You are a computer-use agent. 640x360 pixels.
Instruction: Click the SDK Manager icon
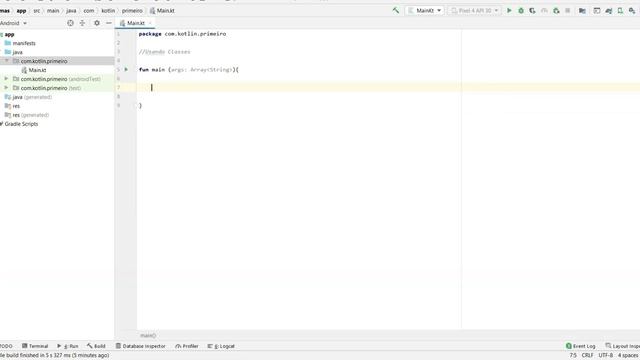(x=632, y=11)
